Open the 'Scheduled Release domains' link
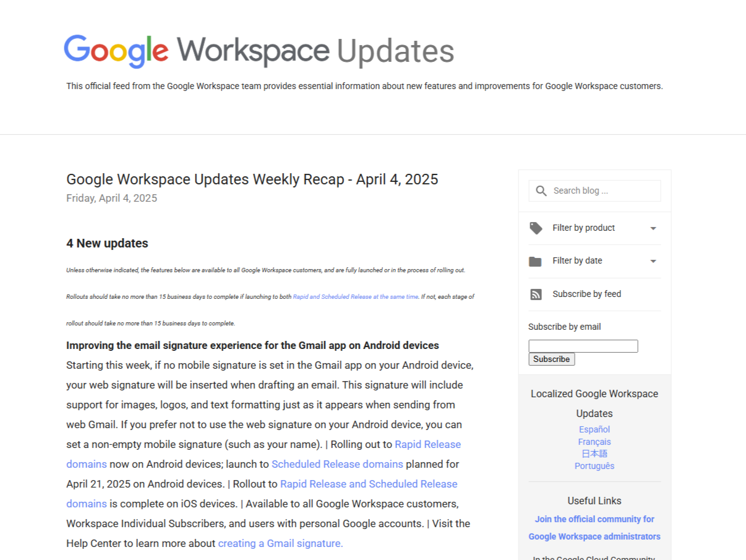 (x=337, y=464)
